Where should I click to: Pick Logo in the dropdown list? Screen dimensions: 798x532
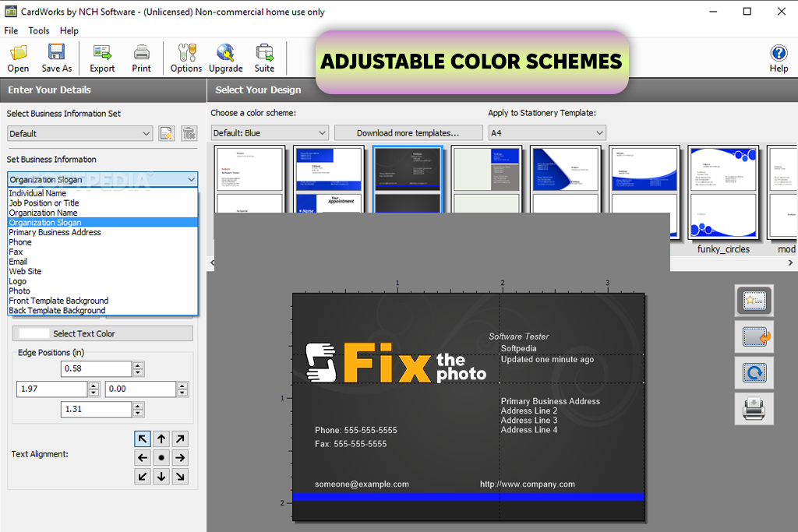click(x=102, y=281)
